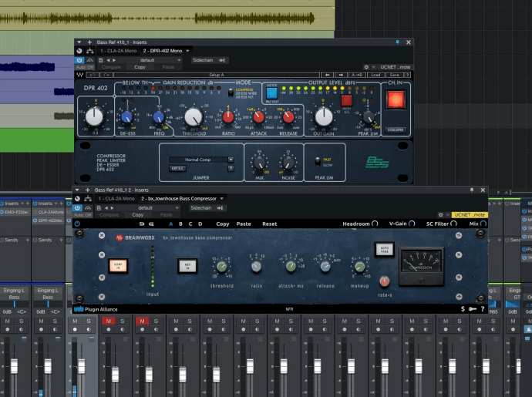Open Normal Comp jumper dropdown

click(201, 160)
